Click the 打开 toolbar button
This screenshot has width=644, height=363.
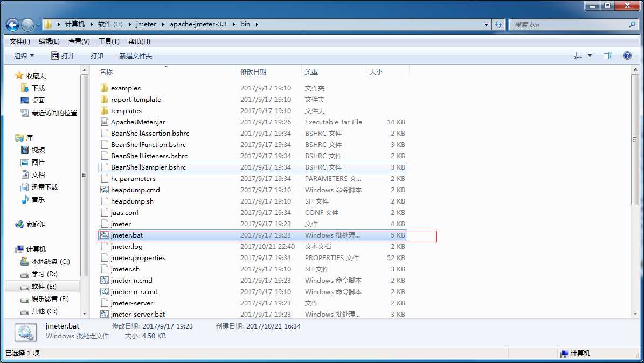click(63, 56)
